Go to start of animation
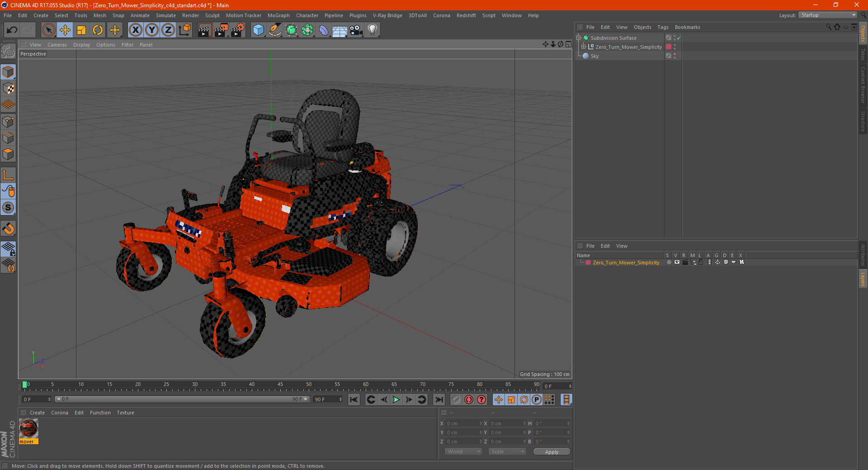Screen dimensions: 868x470 tap(354, 399)
